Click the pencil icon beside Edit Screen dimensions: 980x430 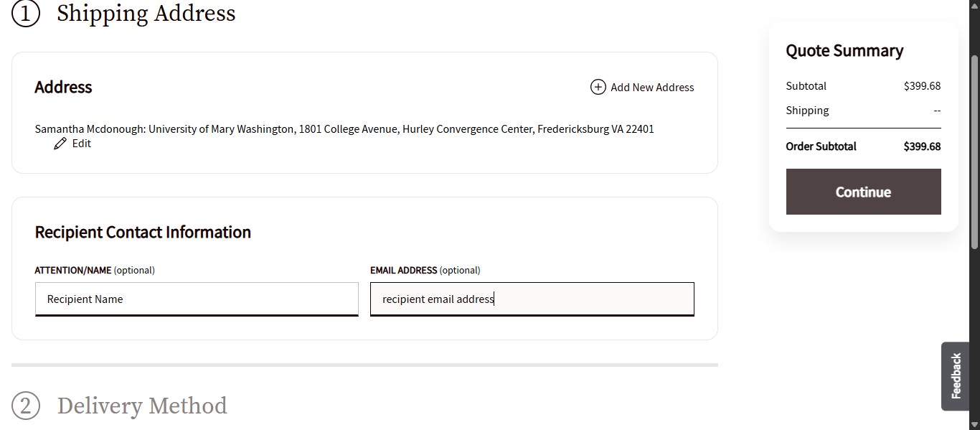[60, 144]
